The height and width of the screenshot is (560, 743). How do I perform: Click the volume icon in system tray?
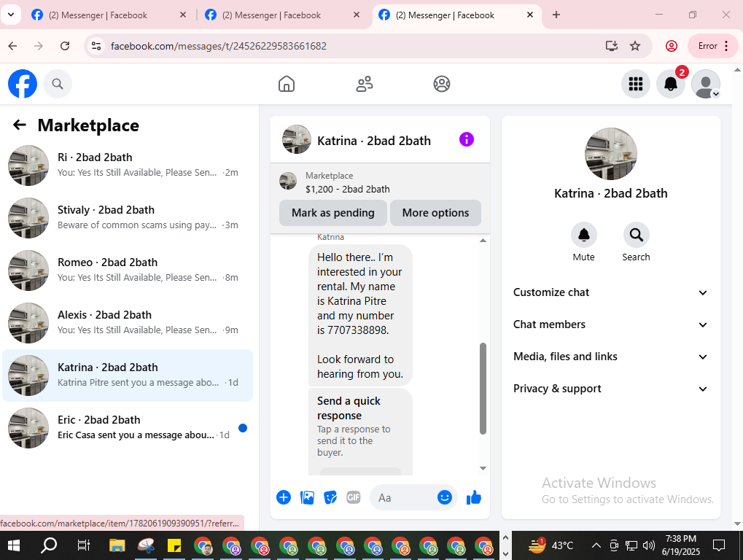(x=649, y=545)
